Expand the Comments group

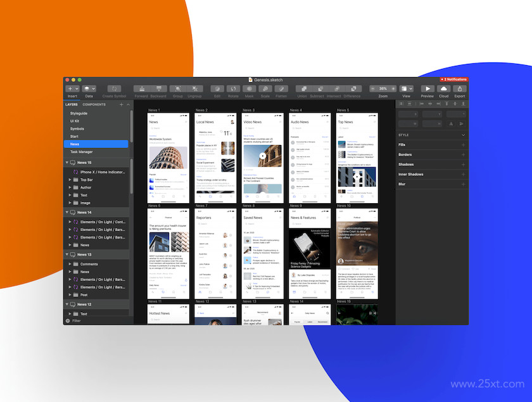[70, 264]
